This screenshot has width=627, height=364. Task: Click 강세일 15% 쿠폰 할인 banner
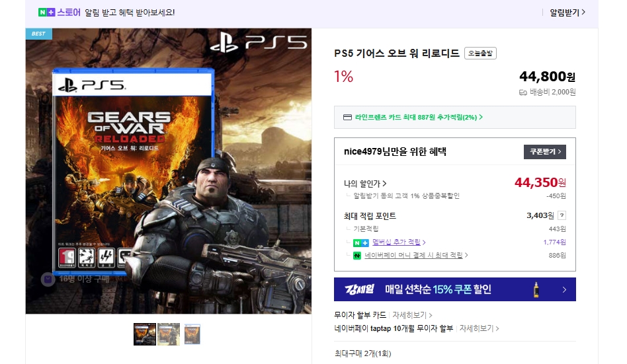pos(454,289)
